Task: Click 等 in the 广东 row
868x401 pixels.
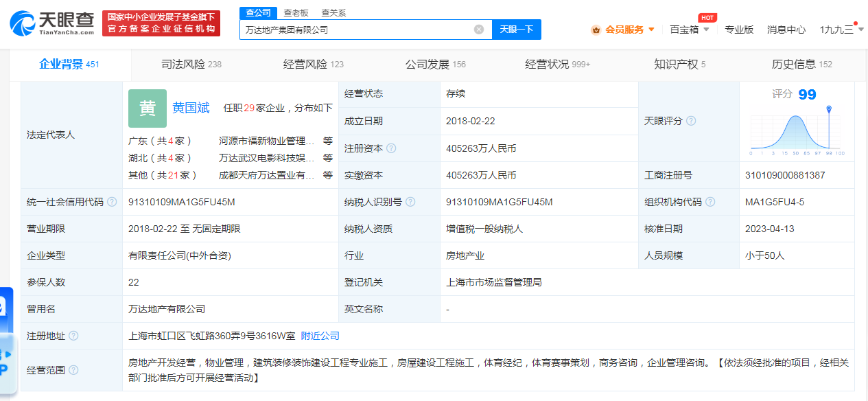Action: pos(328,141)
